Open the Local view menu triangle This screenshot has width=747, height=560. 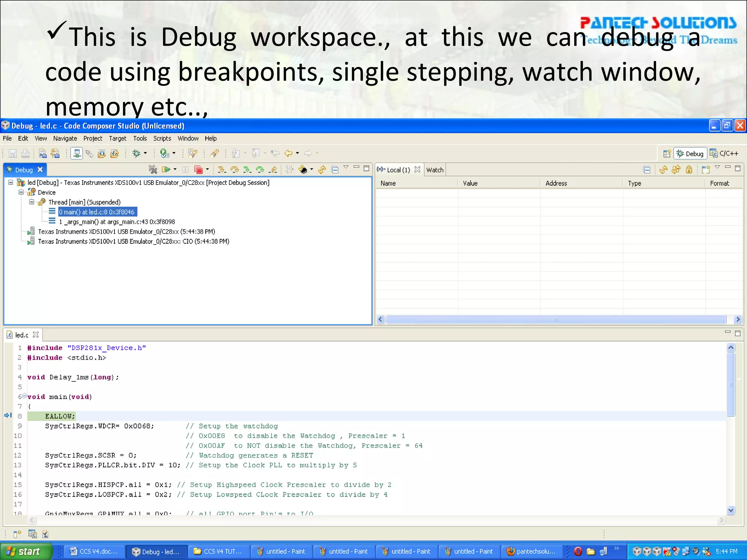click(717, 167)
